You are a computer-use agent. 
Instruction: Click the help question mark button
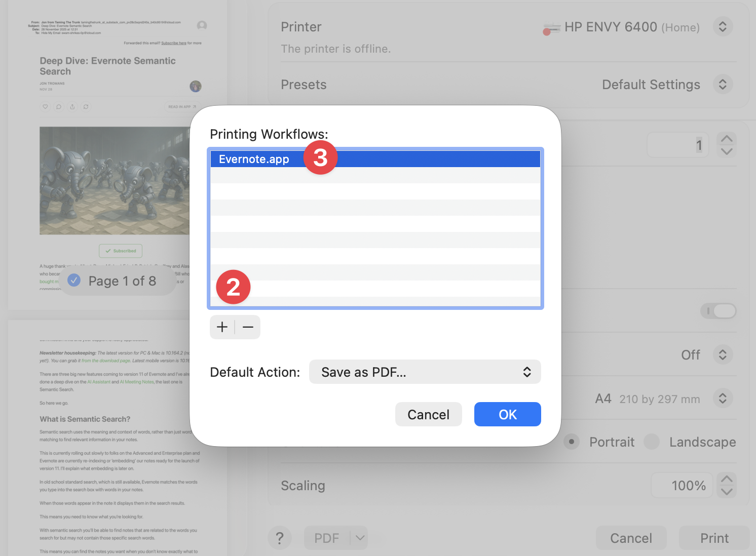point(280,538)
